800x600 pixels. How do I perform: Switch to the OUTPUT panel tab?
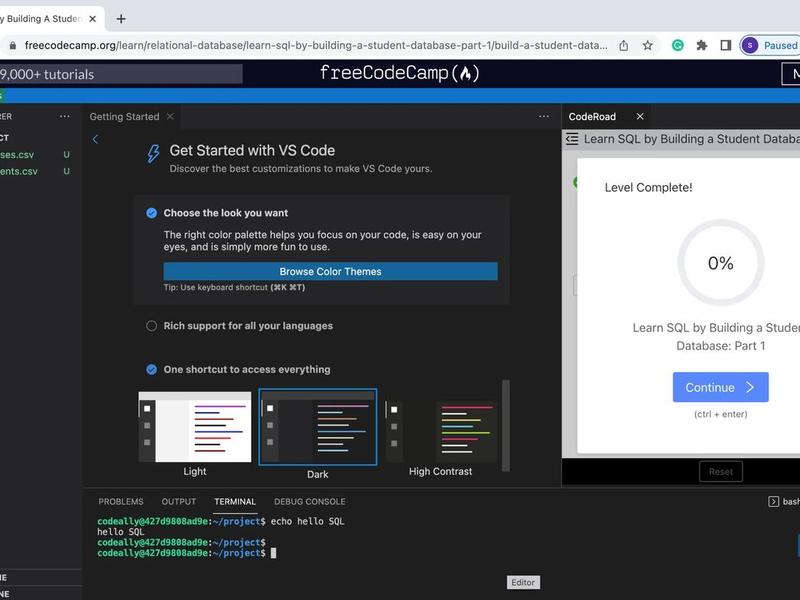179,502
